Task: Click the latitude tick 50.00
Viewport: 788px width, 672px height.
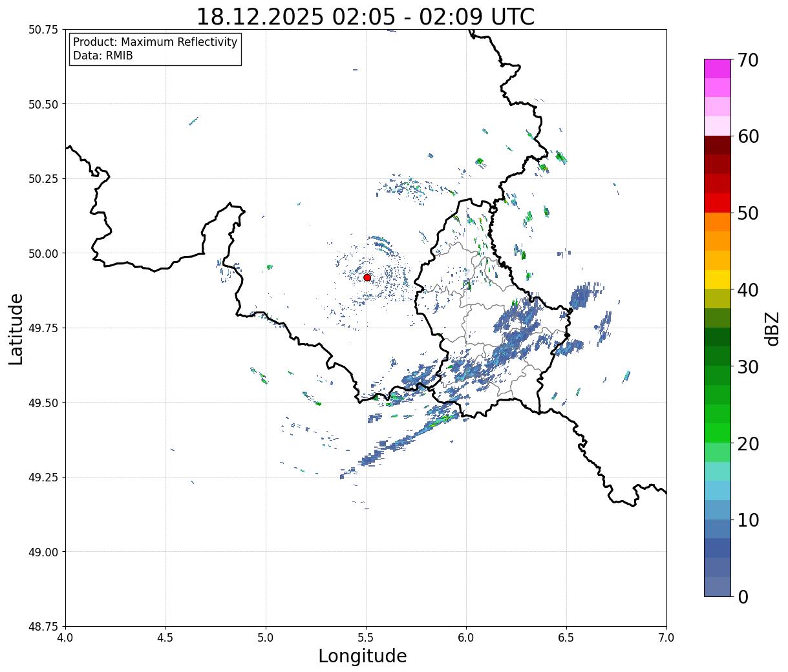Action: pyautogui.click(x=43, y=253)
